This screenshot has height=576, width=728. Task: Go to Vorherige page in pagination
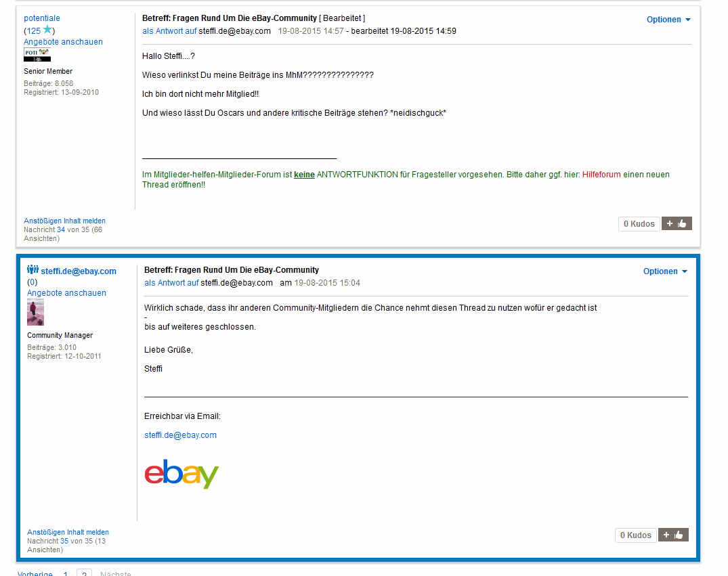(35, 573)
